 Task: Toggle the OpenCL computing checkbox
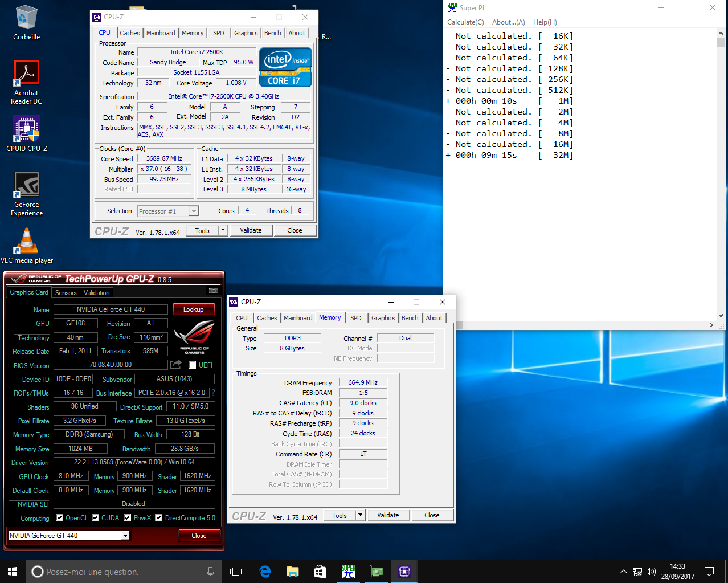click(x=60, y=518)
